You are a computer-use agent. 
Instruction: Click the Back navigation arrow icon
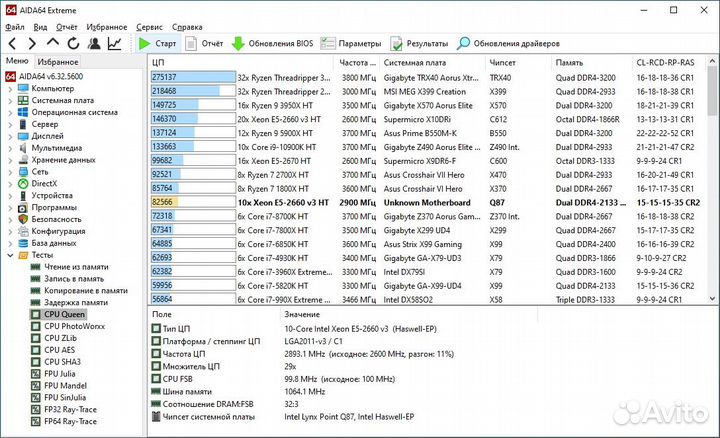coord(12,44)
